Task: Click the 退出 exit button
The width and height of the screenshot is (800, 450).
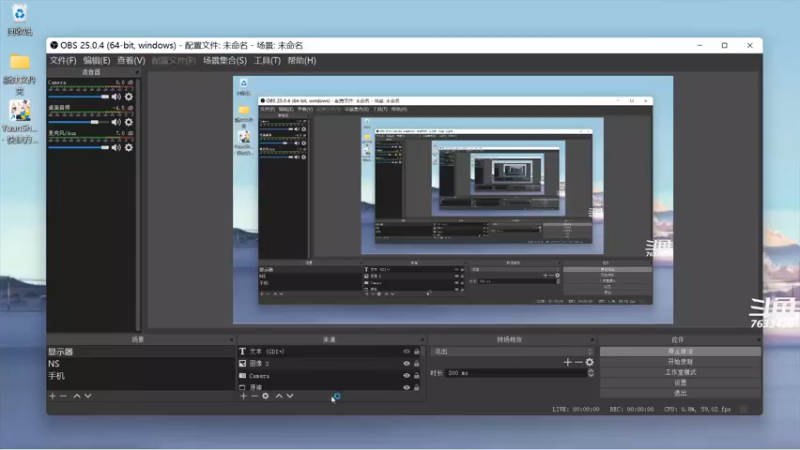Action: point(680,393)
